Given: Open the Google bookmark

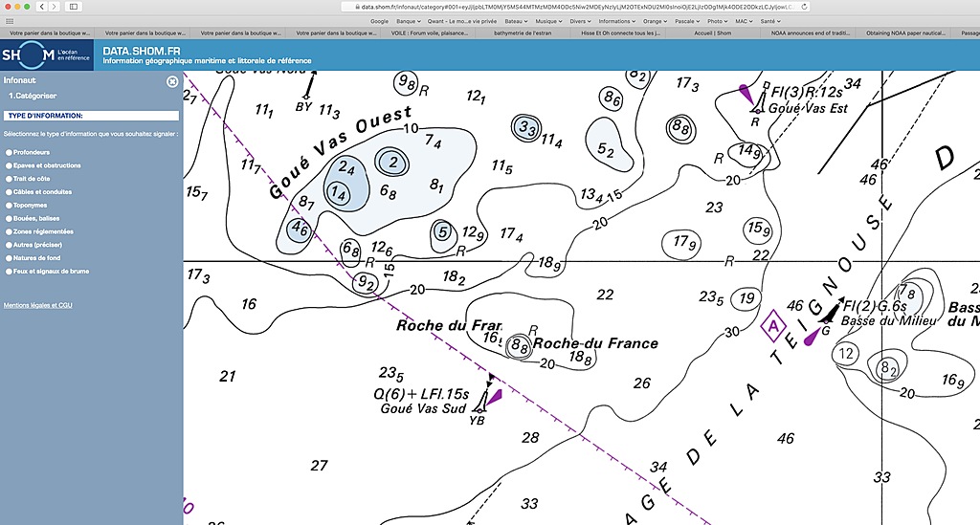Looking at the screenshot, I should pyautogui.click(x=379, y=21).
